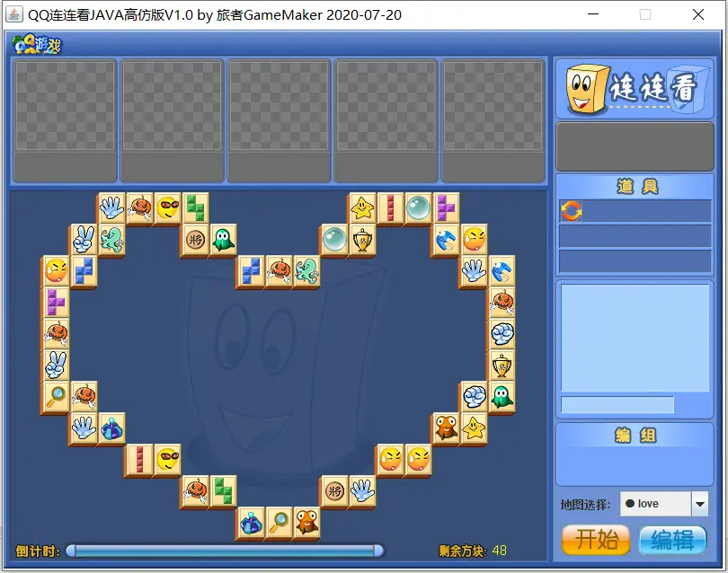Select fist tile beside the green ghost
This screenshot has height=573, width=728.
tap(474, 397)
